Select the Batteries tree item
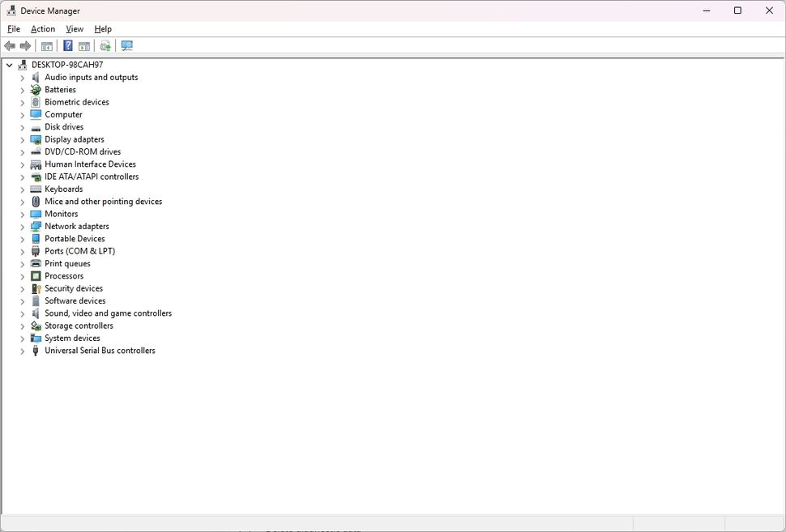The height and width of the screenshot is (532, 786). (x=61, y=89)
